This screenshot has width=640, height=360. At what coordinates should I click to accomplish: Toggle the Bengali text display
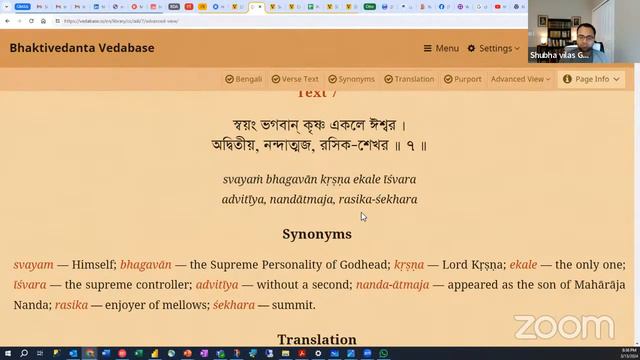coord(243,79)
